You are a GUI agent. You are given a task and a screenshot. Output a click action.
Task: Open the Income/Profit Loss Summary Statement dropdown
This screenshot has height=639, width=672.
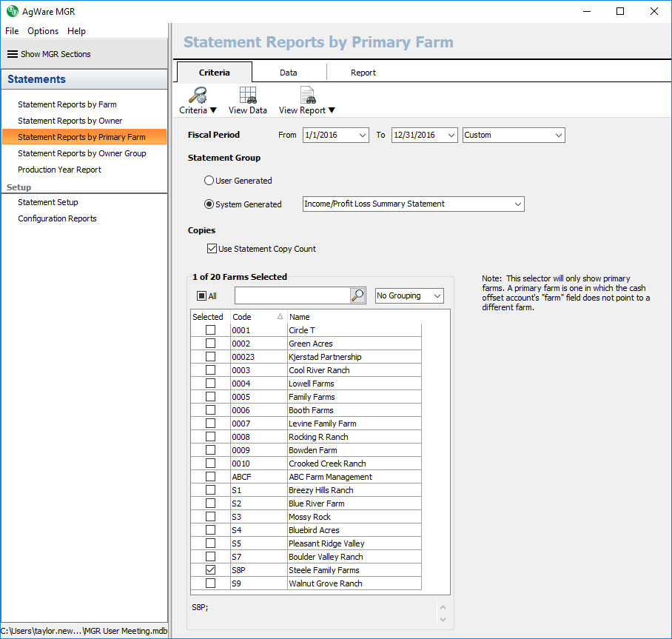(x=517, y=204)
